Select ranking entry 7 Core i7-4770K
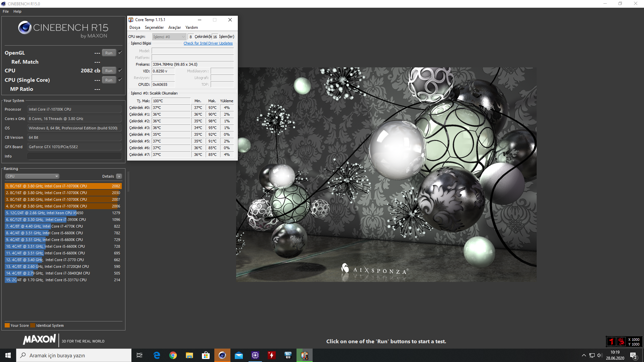644x362 pixels. (63, 226)
